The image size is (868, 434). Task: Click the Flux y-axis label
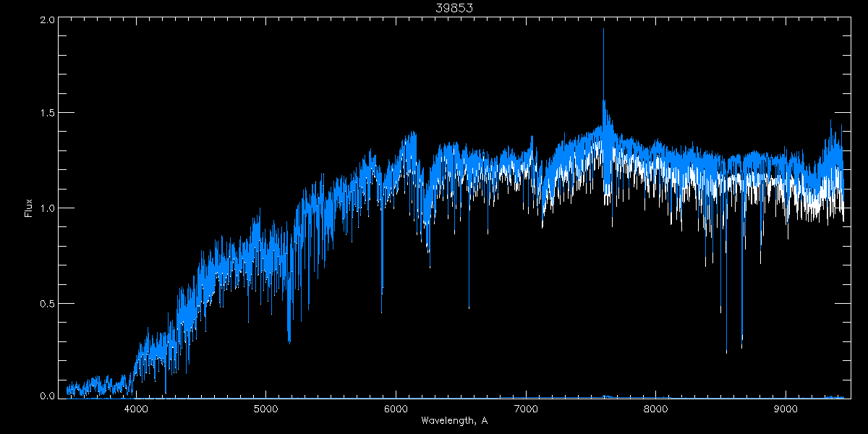[29, 208]
